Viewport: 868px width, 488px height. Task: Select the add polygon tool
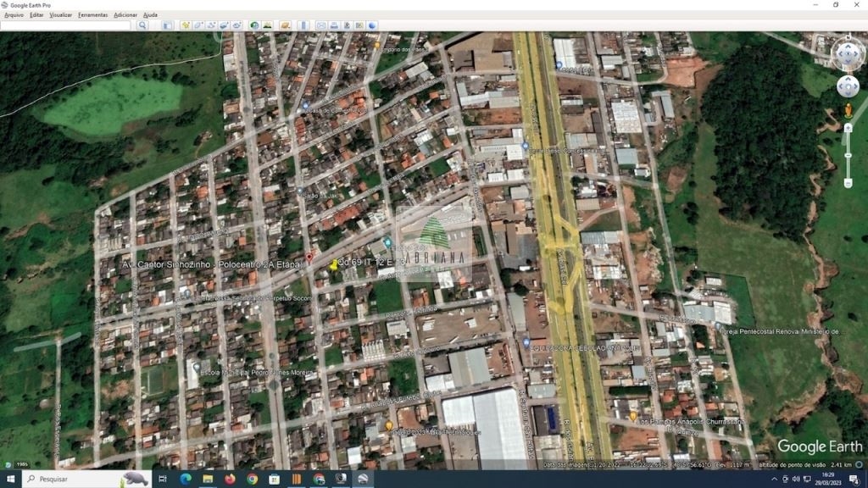[197, 25]
